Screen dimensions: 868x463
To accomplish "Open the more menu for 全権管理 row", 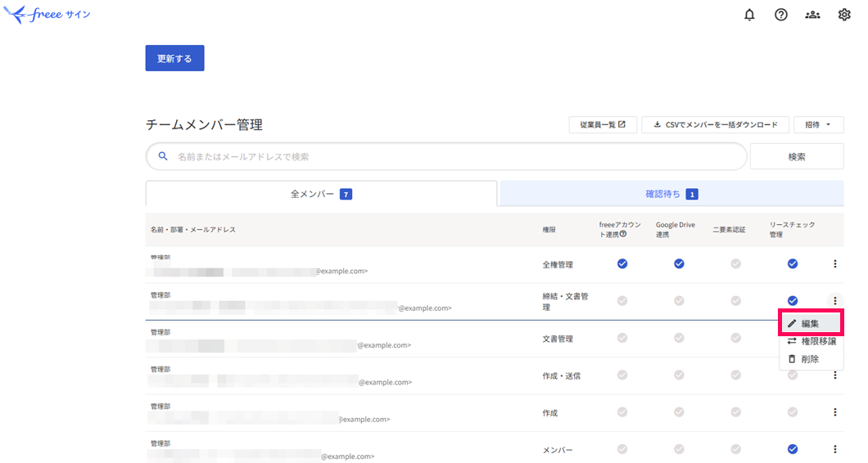I will (x=834, y=264).
